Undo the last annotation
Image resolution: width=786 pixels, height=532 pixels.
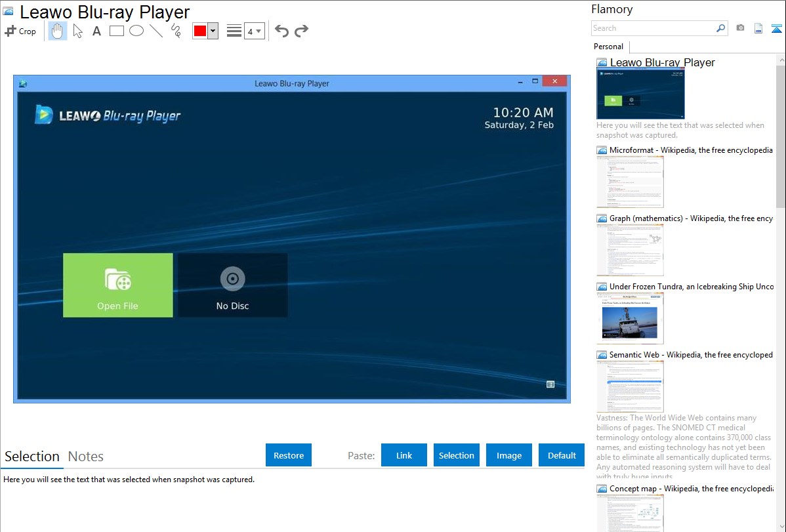281,31
